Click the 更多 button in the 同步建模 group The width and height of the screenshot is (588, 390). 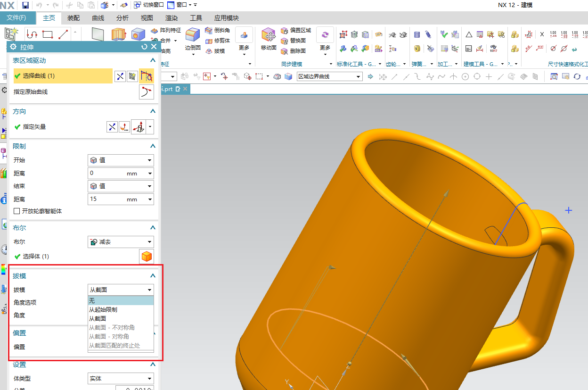click(x=325, y=41)
